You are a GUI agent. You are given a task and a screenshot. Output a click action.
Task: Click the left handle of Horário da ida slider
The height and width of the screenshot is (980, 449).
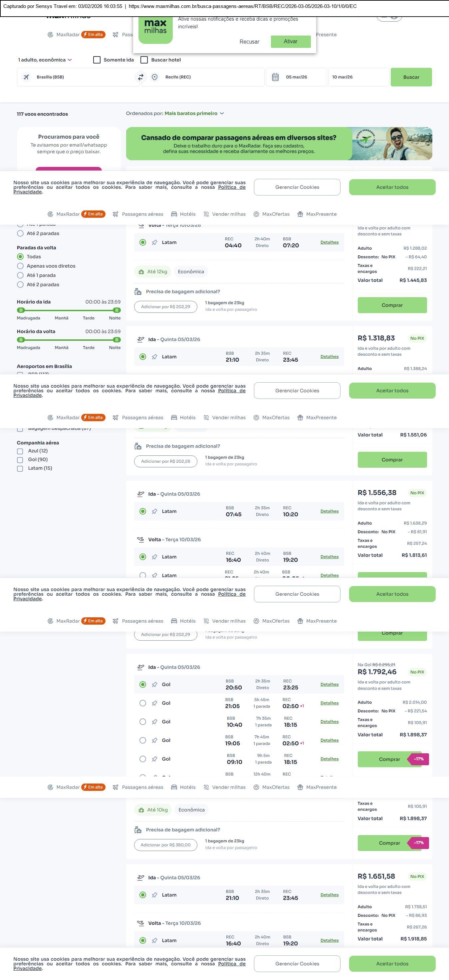click(x=21, y=310)
